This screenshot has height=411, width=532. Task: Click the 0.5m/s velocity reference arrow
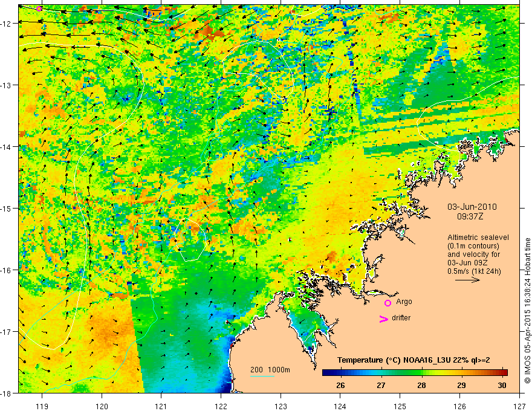pyautogui.click(x=467, y=280)
